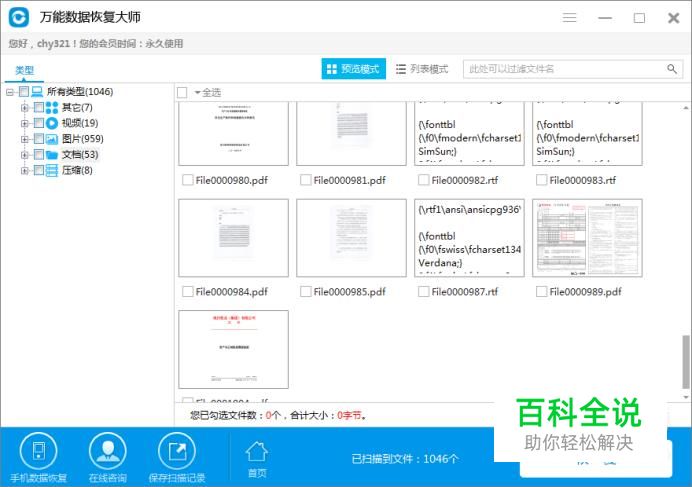
Task: Select File0000981.pdf checkbox
Action: point(305,180)
